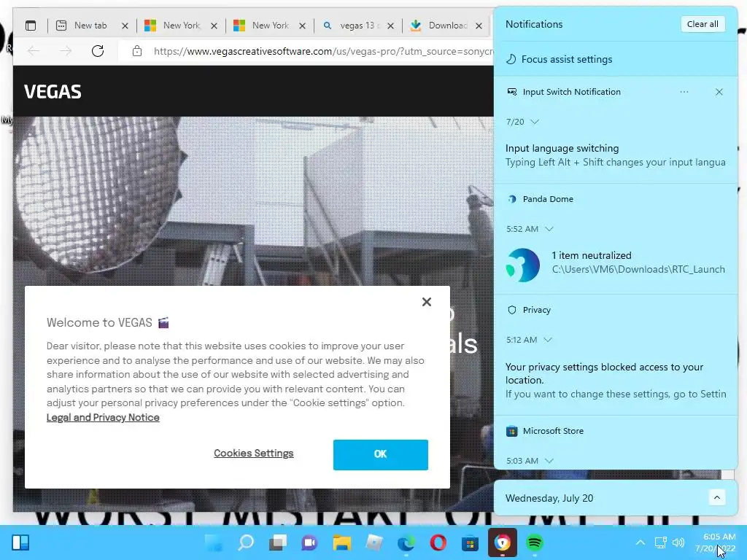This screenshot has height=560, width=747.
Task: Switch to the second New York tab
Action: [x=270, y=26]
